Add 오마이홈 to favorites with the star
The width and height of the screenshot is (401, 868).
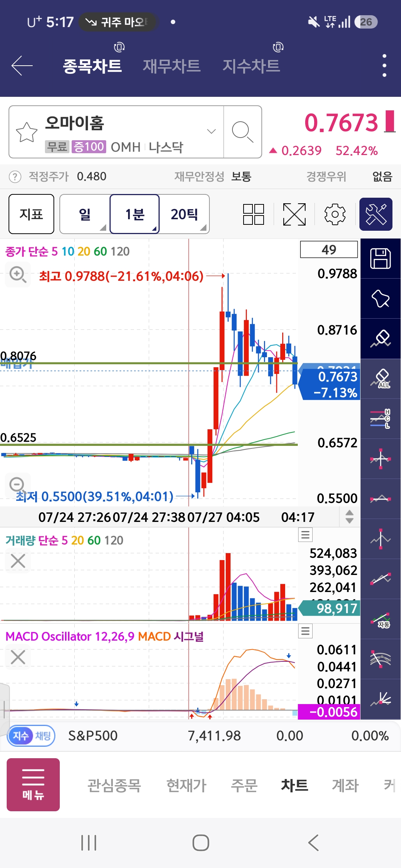point(27,132)
